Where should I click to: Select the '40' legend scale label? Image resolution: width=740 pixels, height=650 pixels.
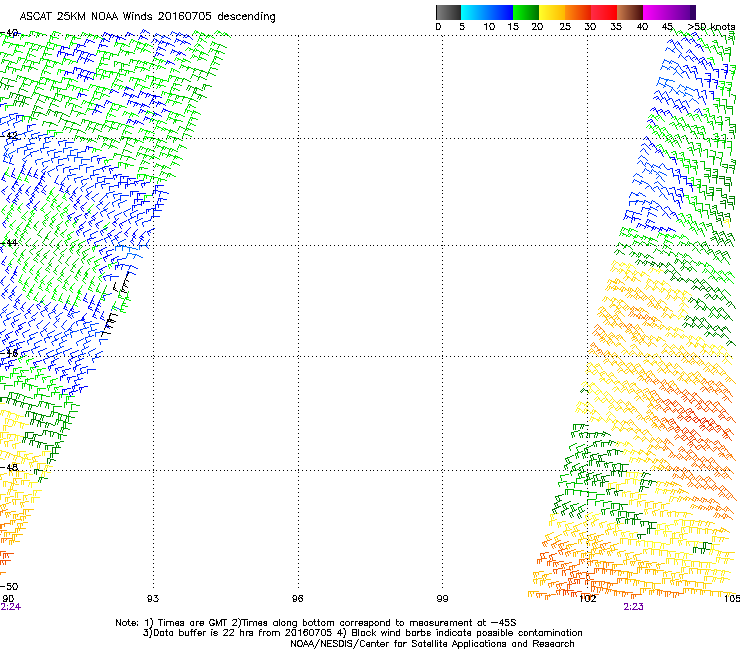click(642, 27)
